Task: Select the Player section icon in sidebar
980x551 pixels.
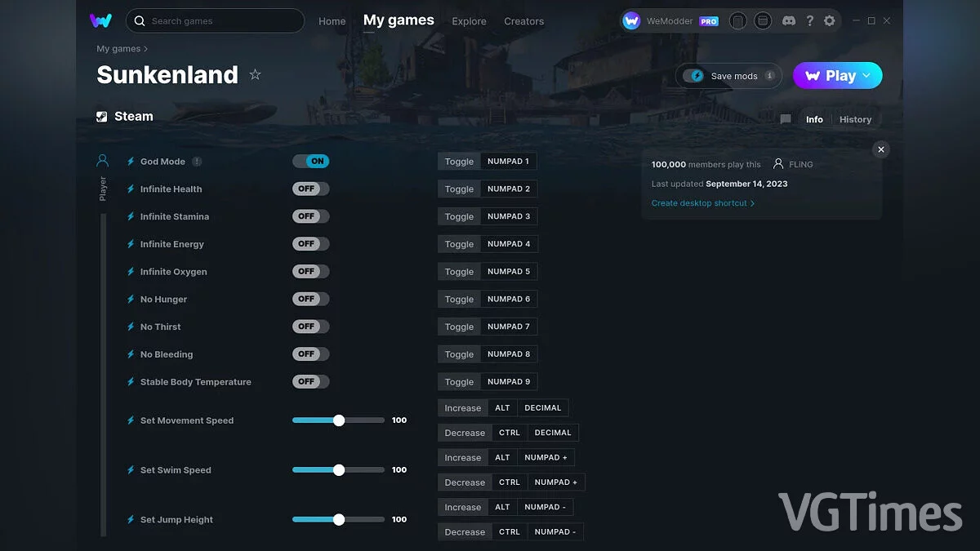Action: pos(101,160)
